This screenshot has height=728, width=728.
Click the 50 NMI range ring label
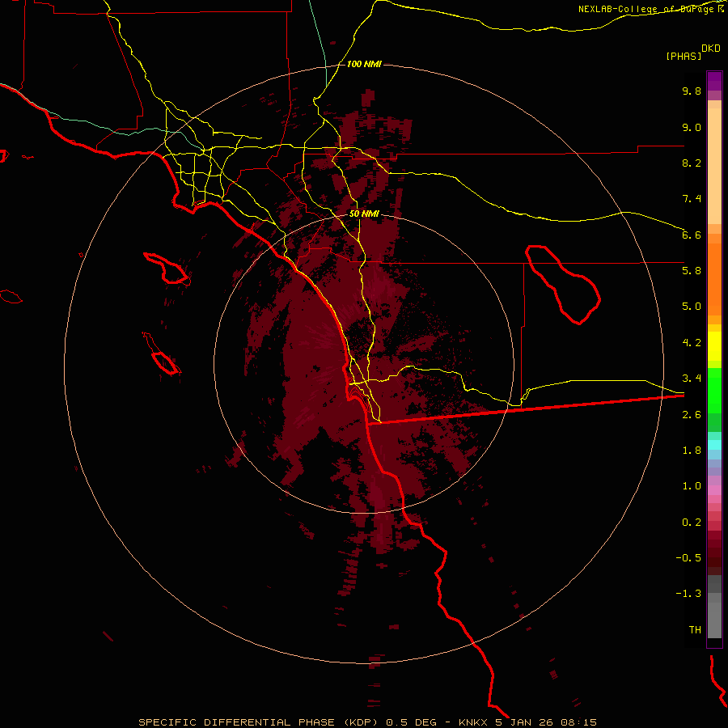point(364,214)
